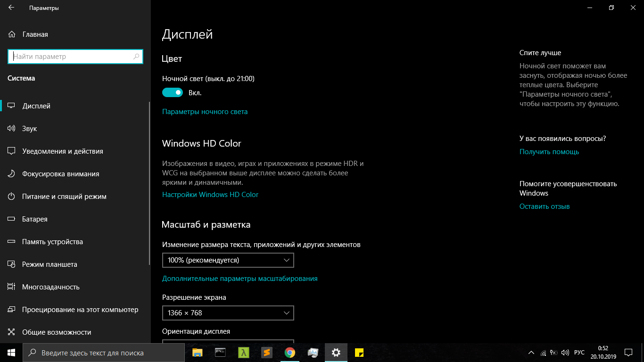Open Дополнительные параметры масштабирования

(x=240, y=279)
